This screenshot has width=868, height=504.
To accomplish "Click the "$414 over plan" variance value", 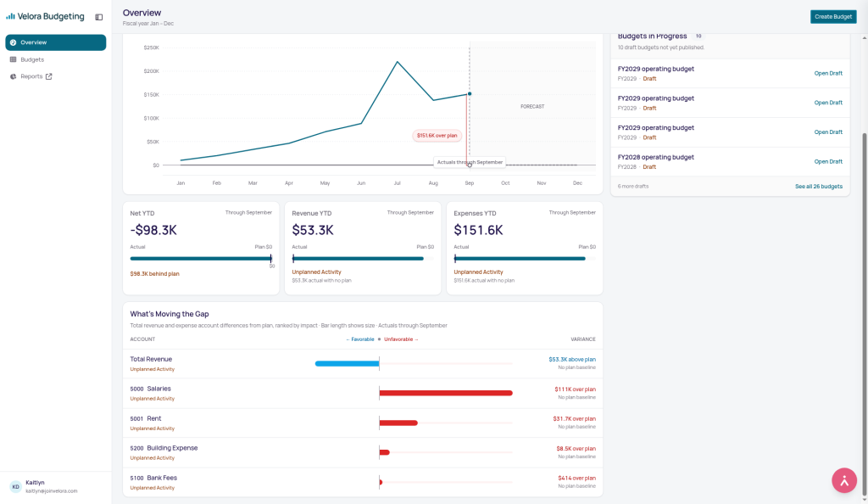I will pyautogui.click(x=576, y=479).
